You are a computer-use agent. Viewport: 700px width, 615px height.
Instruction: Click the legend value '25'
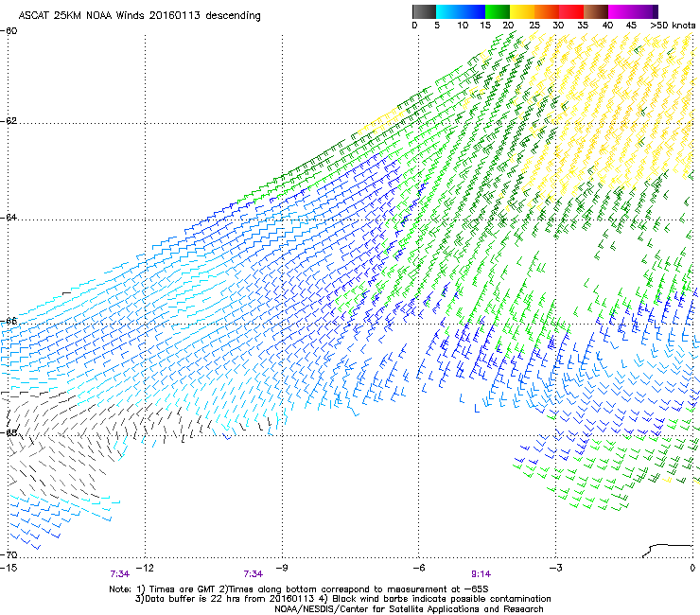534,26
